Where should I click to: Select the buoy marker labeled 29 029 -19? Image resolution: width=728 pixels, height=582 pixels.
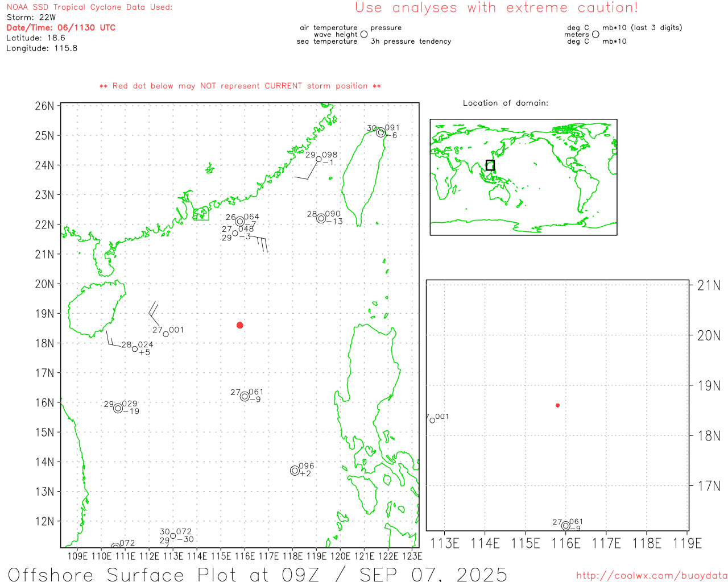click(118, 408)
